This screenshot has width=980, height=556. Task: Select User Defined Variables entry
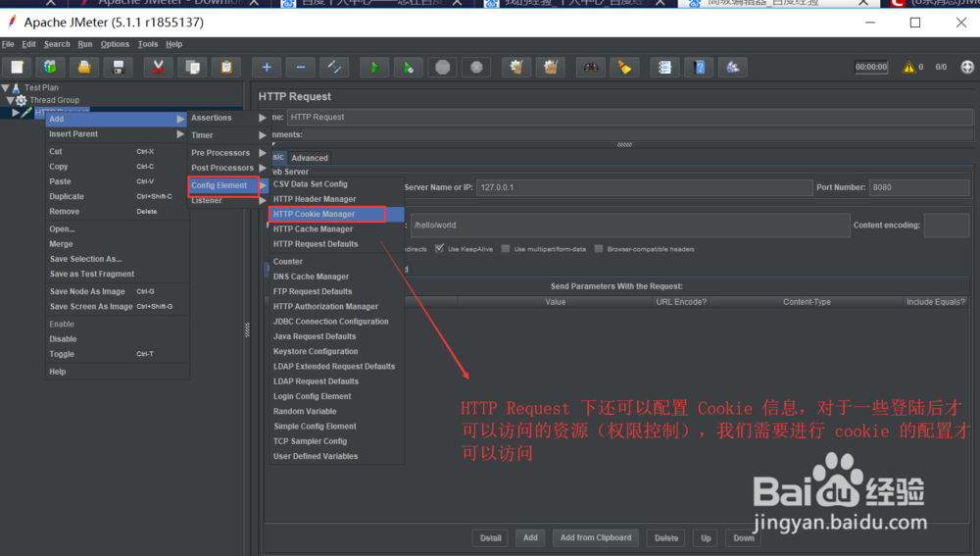click(x=336, y=456)
